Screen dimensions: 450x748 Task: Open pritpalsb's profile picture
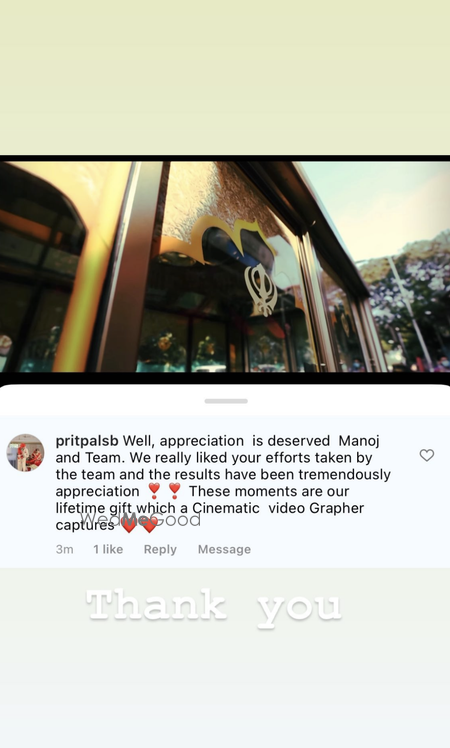pos(25,453)
